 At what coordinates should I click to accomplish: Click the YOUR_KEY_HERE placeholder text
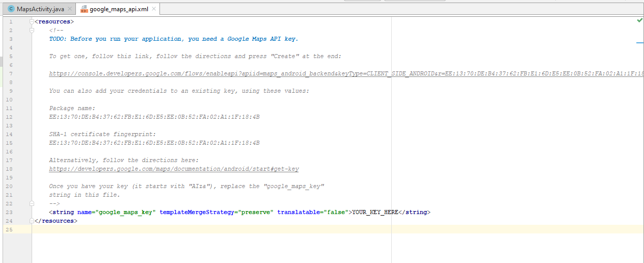tap(375, 212)
